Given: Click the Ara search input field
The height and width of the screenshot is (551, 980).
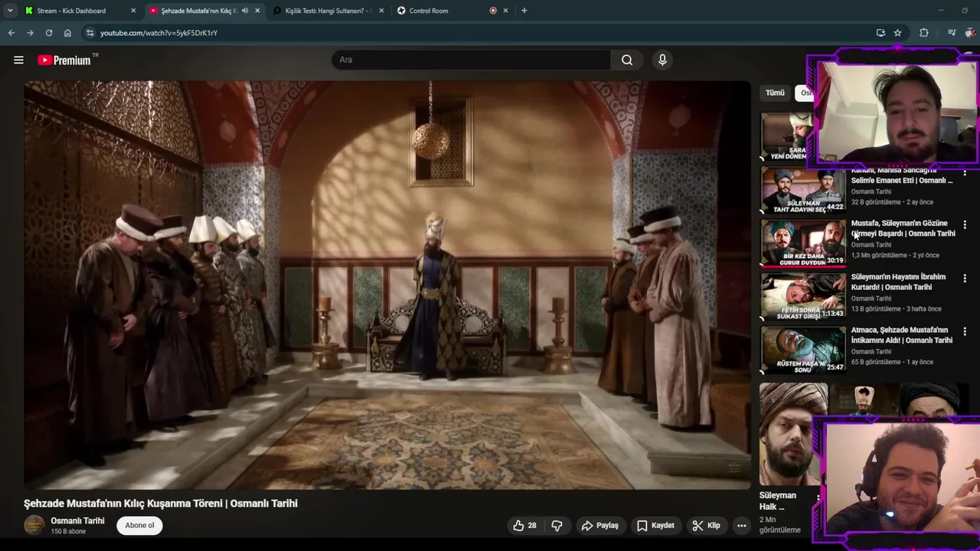Looking at the screenshot, I should pyautogui.click(x=471, y=60).
